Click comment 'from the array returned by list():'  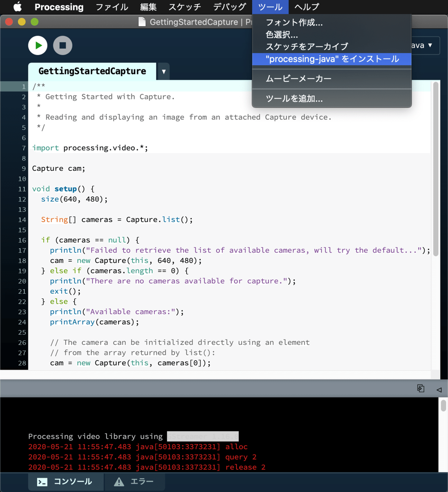pos(133,353)
